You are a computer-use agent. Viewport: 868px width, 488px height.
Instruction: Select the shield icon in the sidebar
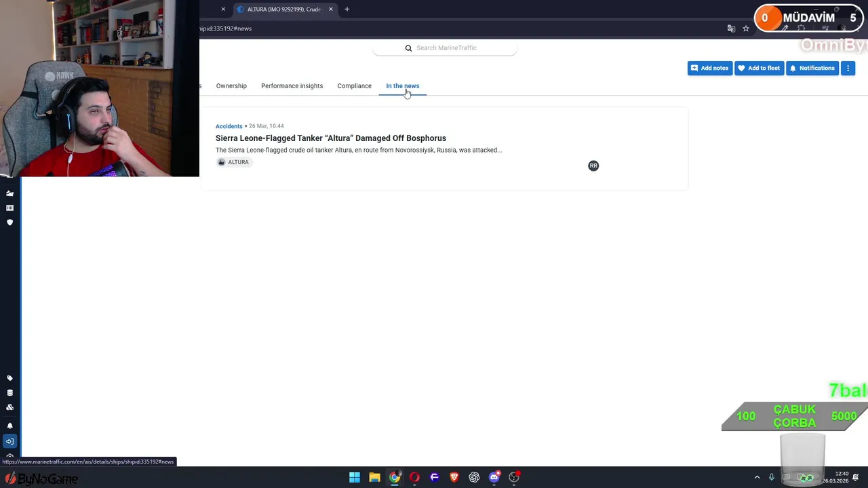(9, 222)
